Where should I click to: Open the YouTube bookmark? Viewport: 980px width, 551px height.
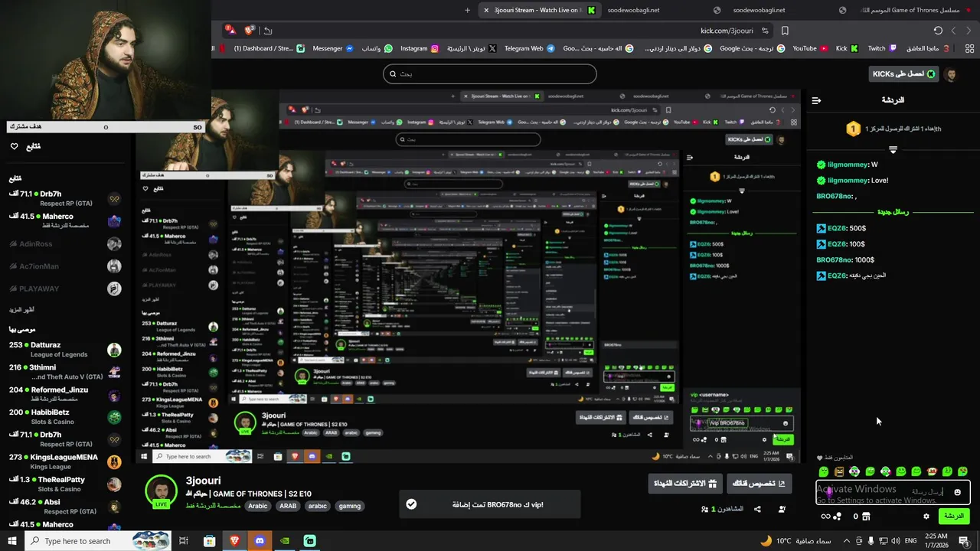click(x=810, y=48)
